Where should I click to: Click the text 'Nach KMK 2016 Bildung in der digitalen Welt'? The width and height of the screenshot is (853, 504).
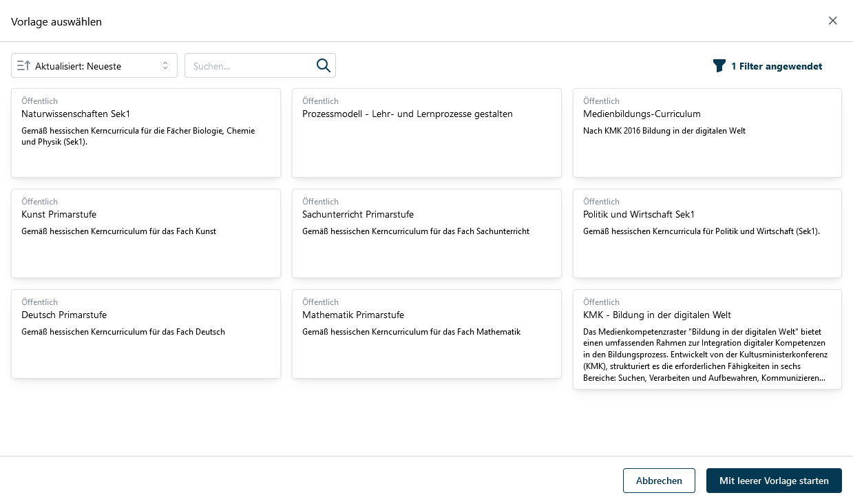664,131
